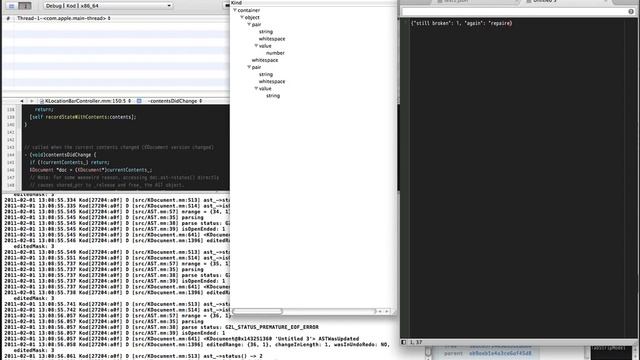Viewport: 640px width, 360px height.
Task: Click the parent address link in bottom panel
Action: 500,353
